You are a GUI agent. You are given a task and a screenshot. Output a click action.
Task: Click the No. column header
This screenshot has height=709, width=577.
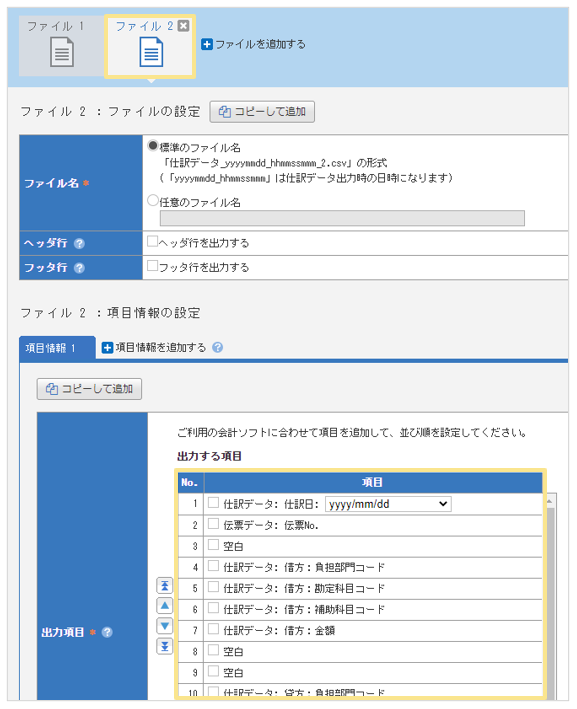[191, 482]
